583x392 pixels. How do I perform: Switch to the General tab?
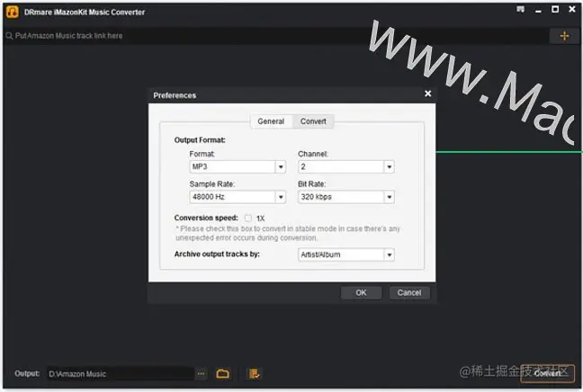click(271, 121)
